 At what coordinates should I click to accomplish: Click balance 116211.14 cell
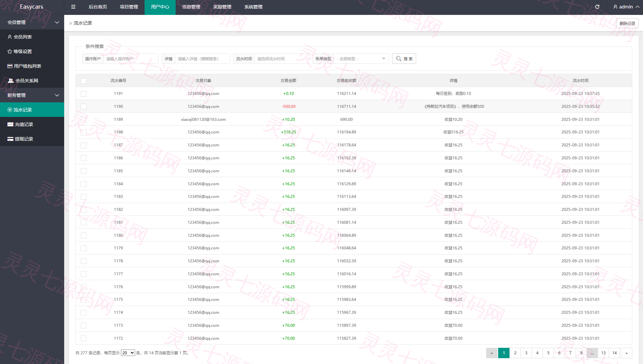[346, 94]
